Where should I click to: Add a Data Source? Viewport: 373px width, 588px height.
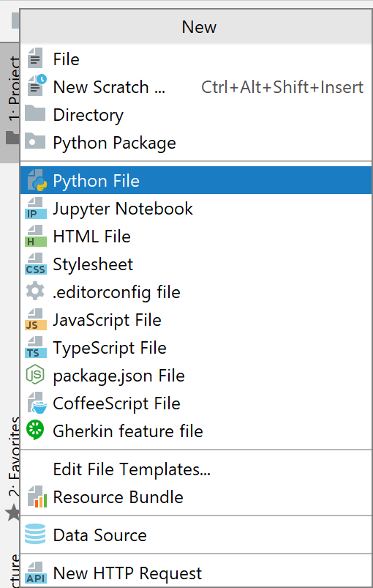pos(196,535)
